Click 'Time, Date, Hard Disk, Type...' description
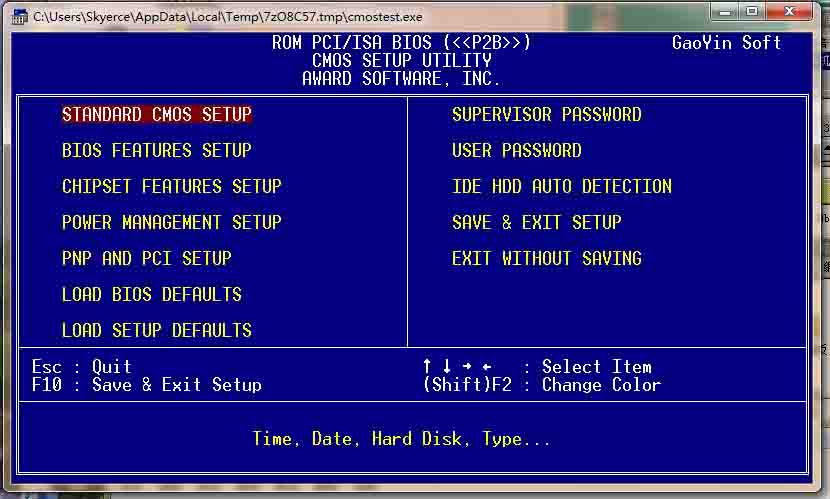 (401, 439)
